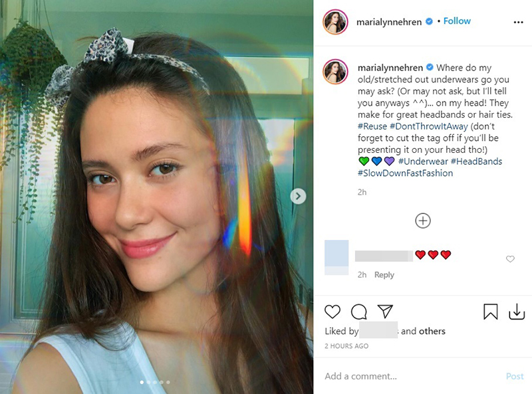This screenshot has height=394, width=532.
Task: Open the three-dot more options menu
Action: point(519,22)
